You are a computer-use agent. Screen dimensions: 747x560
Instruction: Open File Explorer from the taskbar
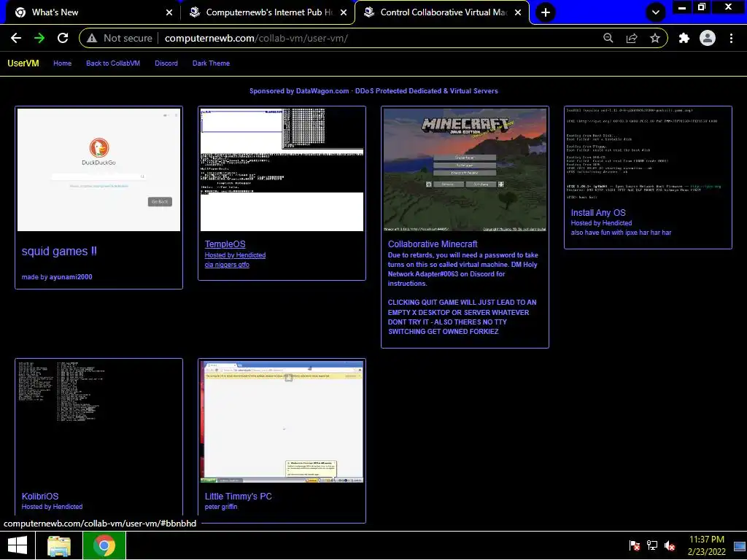pos(59,545)
